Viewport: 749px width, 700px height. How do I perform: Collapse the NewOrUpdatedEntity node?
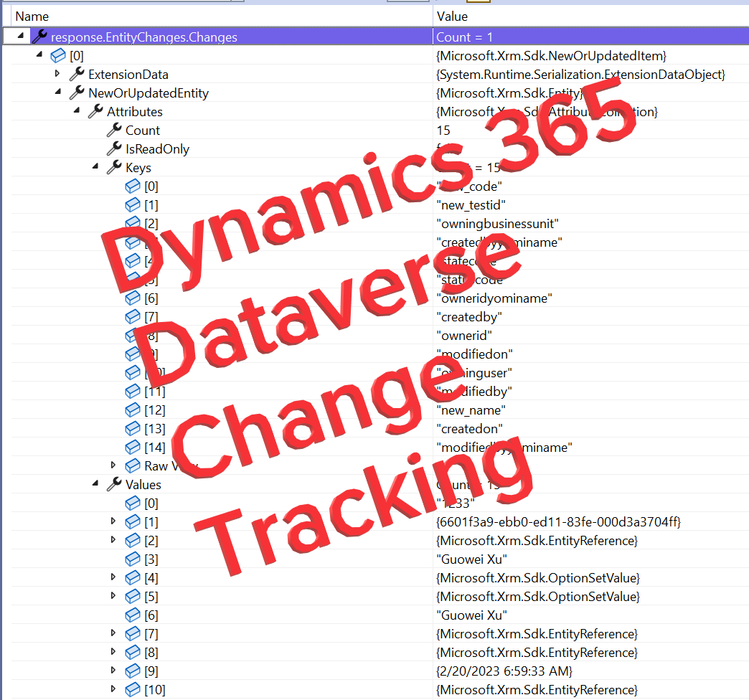[58, 92]
